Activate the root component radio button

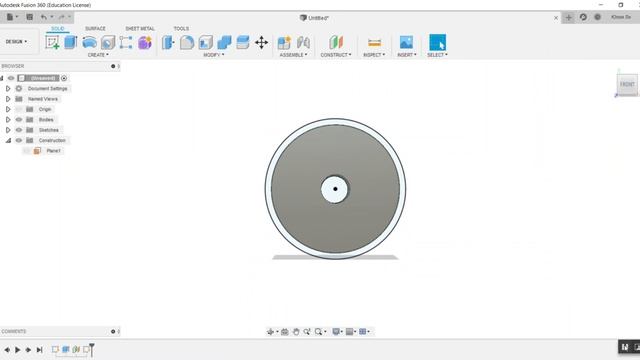point(64,78)
